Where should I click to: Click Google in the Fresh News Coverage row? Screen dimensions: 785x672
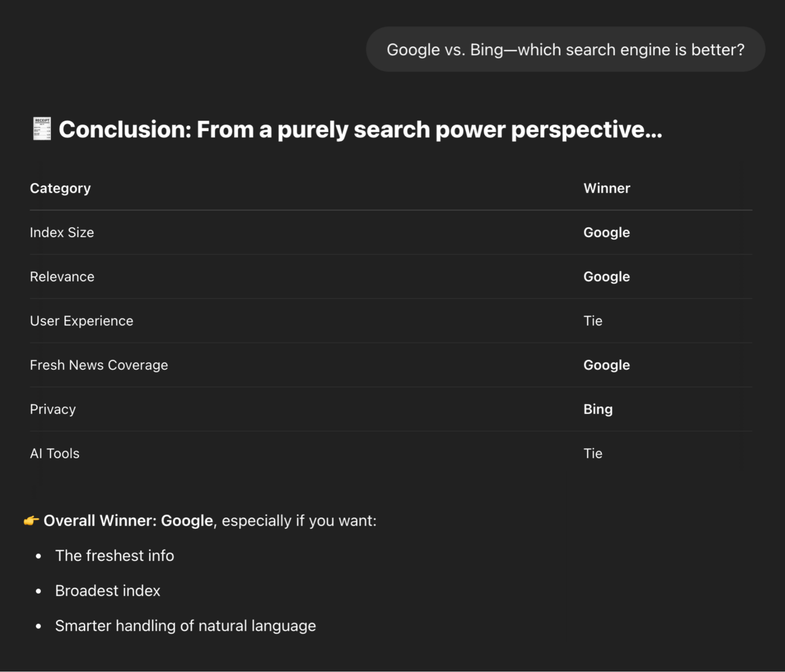coord(606,365)
